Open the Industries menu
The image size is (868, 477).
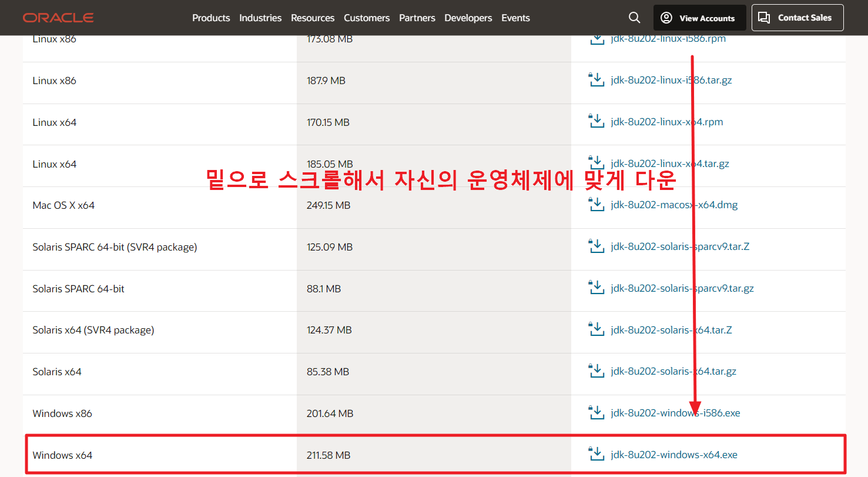(260, 18)
